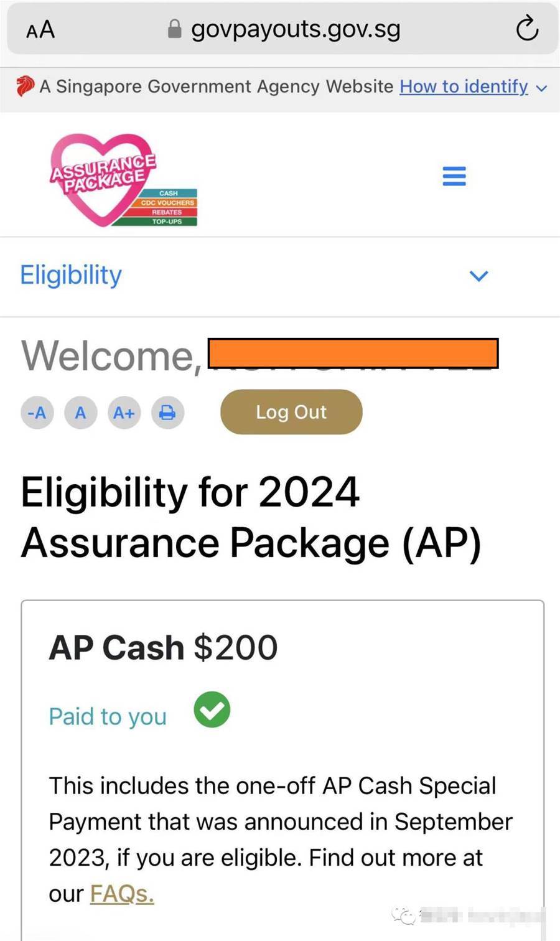Screen dimensions: 560x941
Task: Click the How to identify link
Action: click(464, 87)
